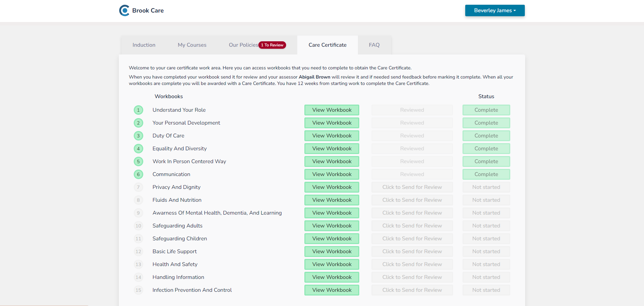The width and height of the screenshot is (644, 306).
Task: Send Privacy And Dignity workbook for review
Action: click(x=412, y=187)
